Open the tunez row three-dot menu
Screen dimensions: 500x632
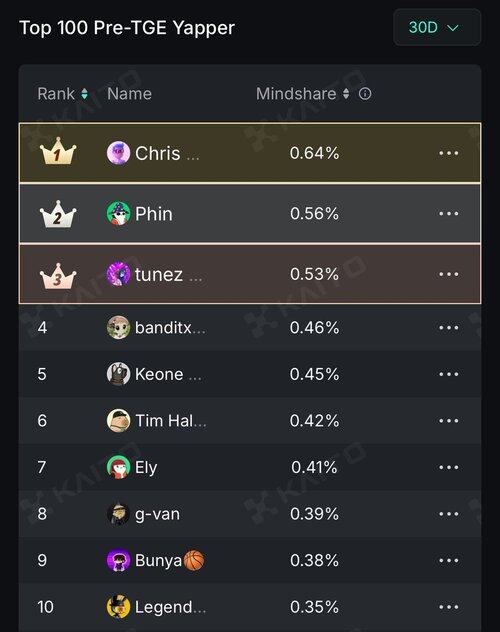[449, 274]
